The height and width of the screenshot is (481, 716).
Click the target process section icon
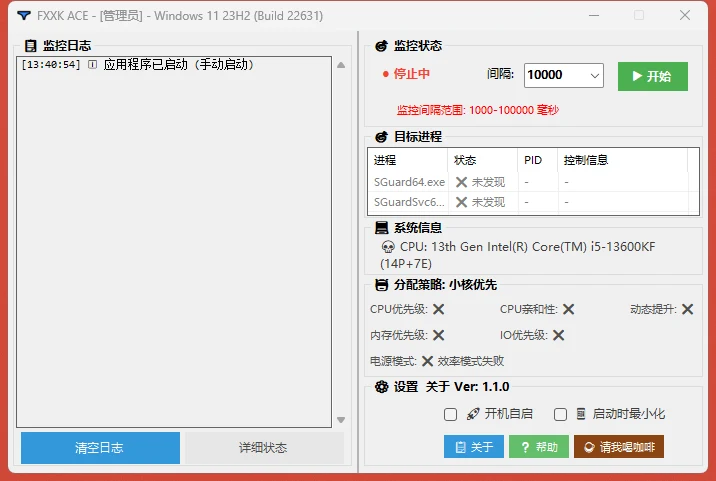tap(381, 137)
